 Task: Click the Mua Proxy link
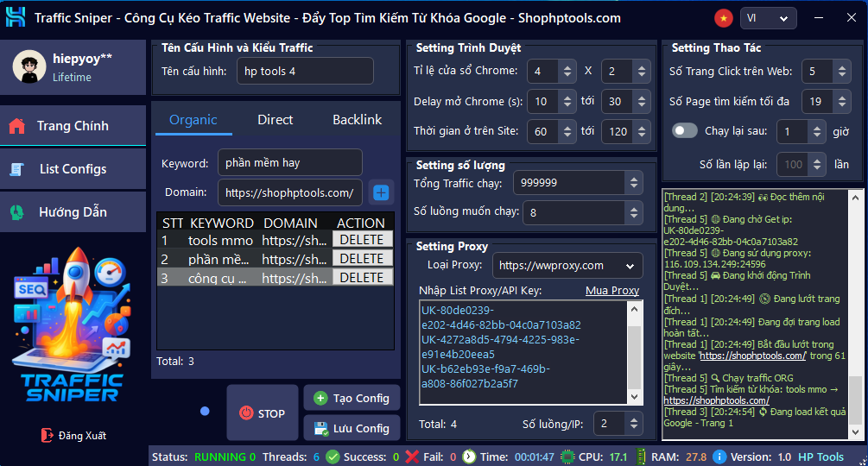click(x=612, y=290)
